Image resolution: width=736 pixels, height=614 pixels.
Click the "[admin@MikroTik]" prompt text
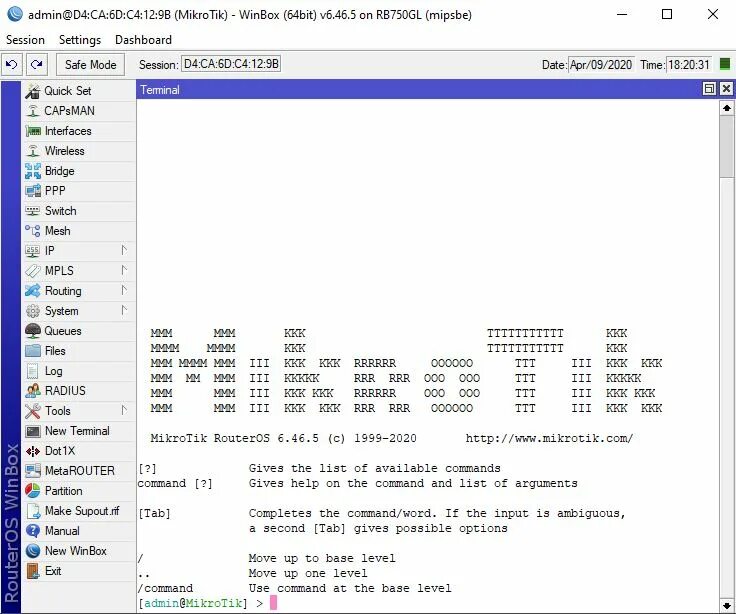pyautogui.click(x=193, y=603)
